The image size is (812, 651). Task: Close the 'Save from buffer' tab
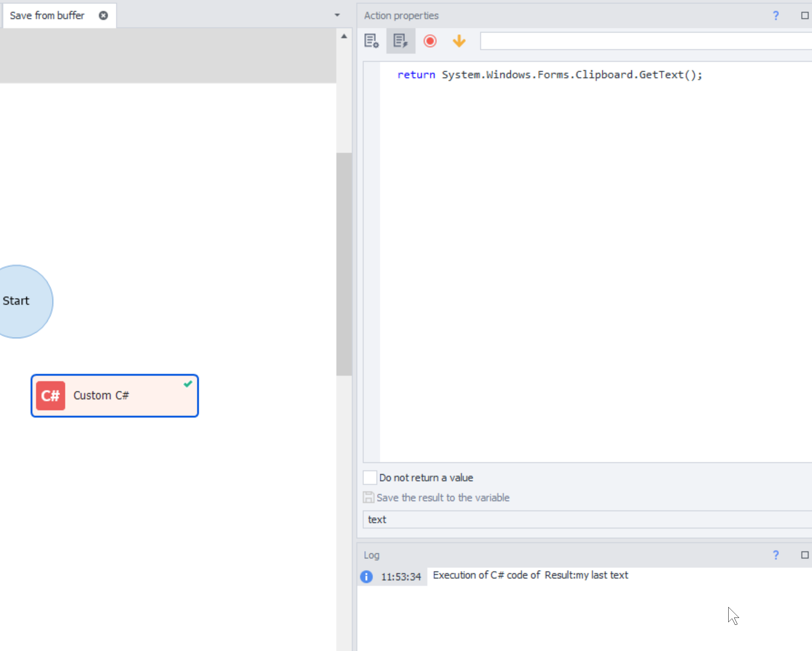click(x=103, y=15)
